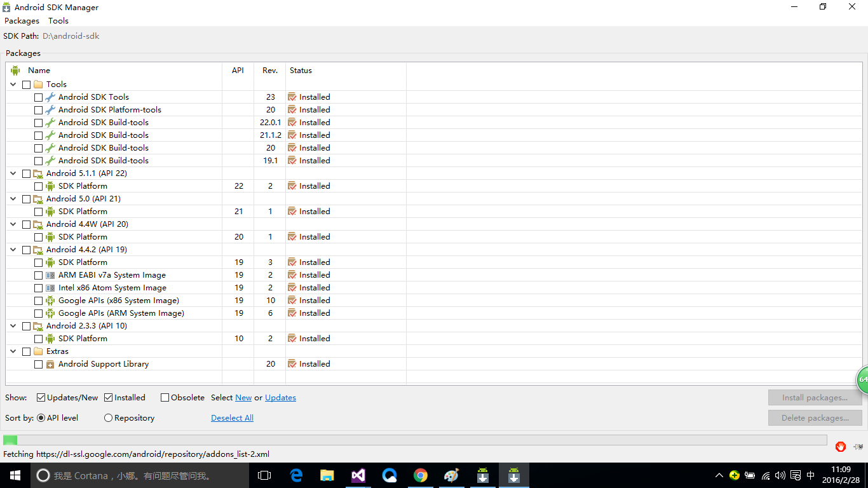Click the New link to select new packages
This screenshot has width=868, height=488.
click(x=243, y=398)
